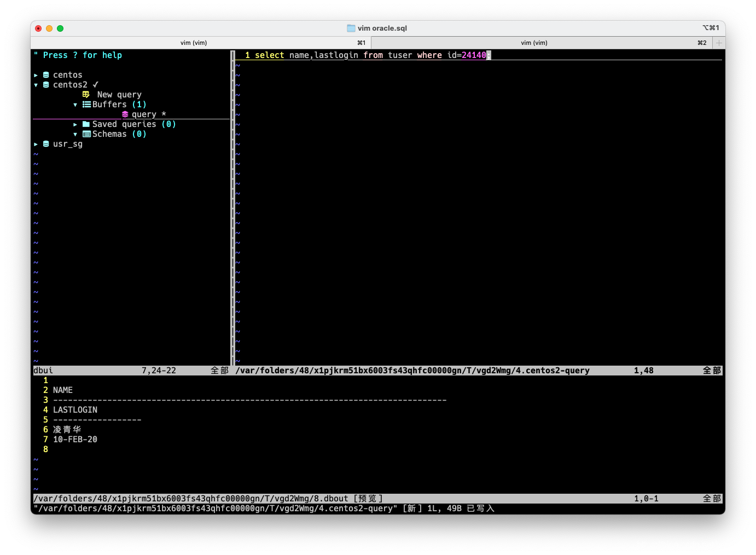Click 'tuser' table name in query
756x555 pixels.
400,55
